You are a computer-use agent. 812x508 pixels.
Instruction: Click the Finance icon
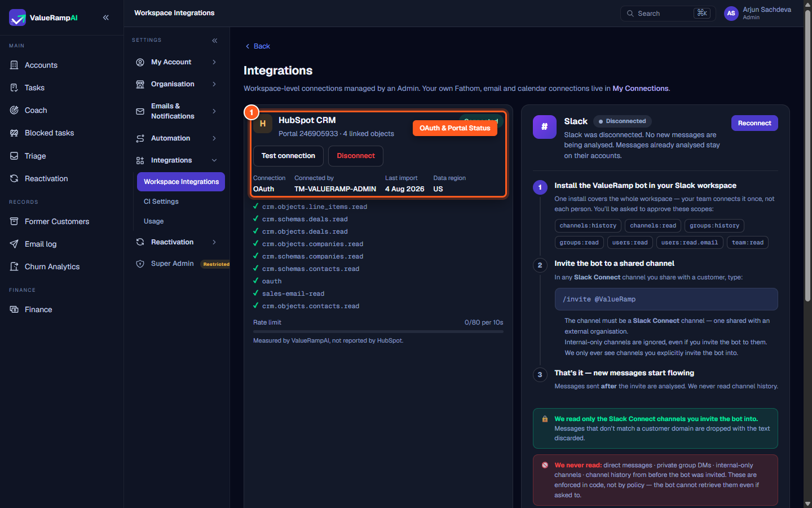pyautogui.click(x=14, y=309)
